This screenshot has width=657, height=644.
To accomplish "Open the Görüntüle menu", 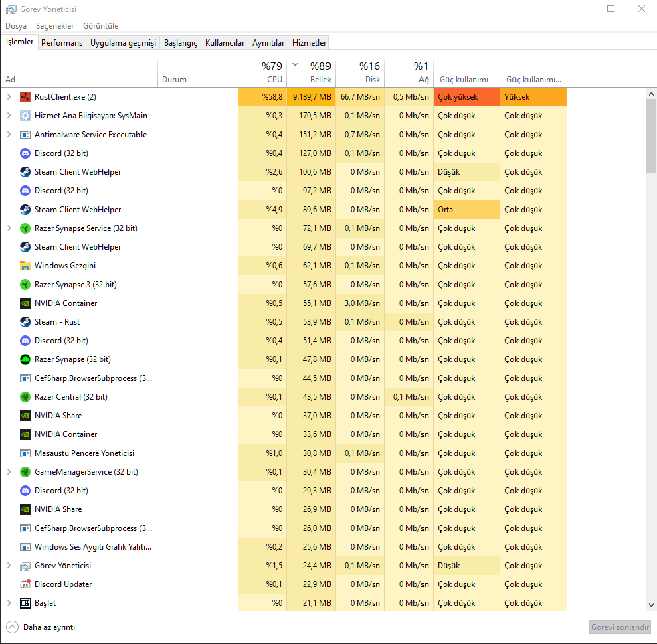I will coord(100,26).
